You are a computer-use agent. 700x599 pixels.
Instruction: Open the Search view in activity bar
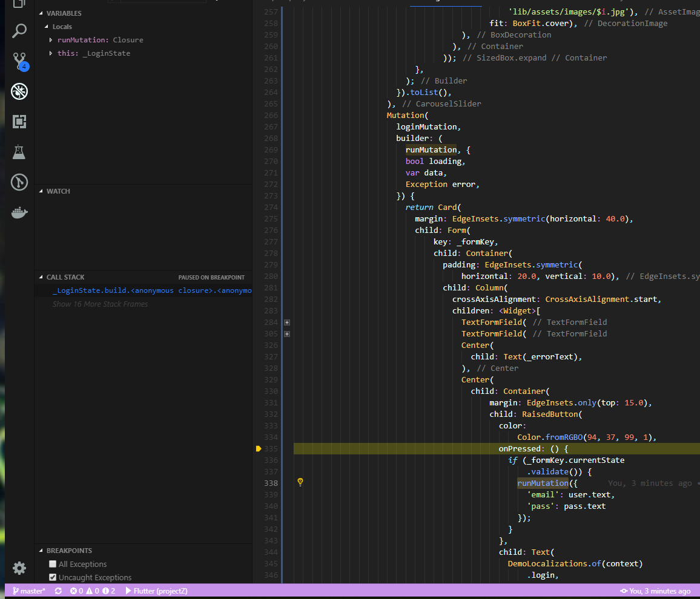tap(19, 31)
